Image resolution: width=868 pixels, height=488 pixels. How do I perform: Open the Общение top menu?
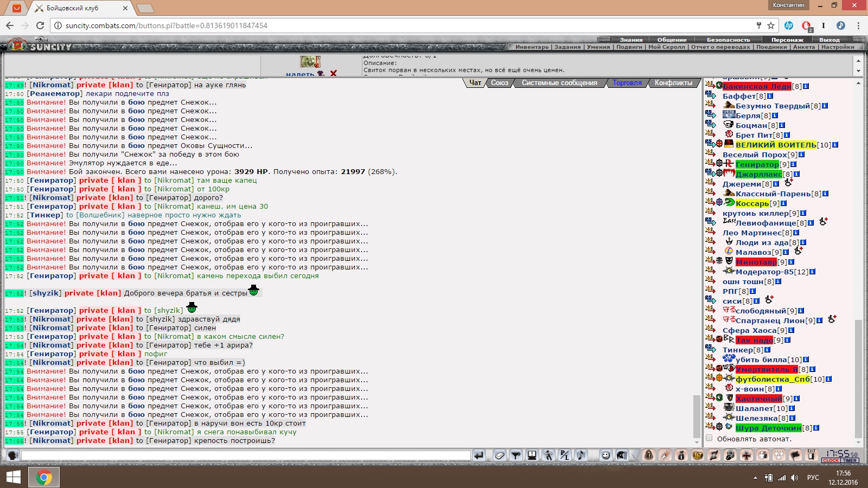point(672,40)
